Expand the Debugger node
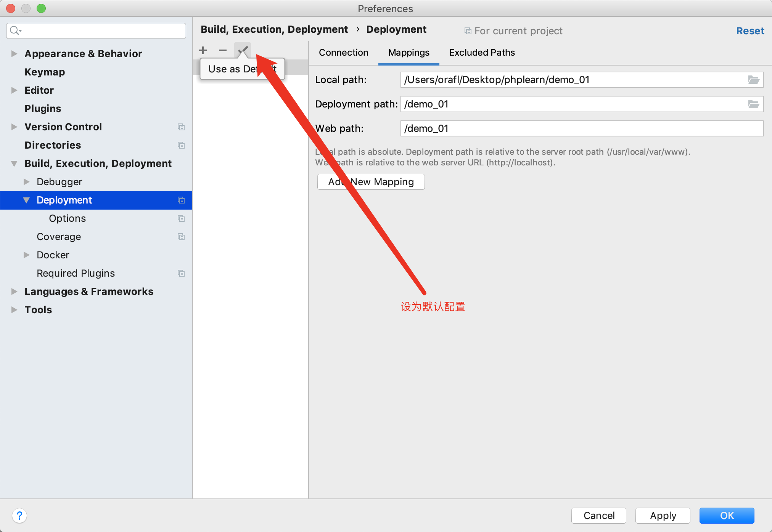The height and width of the screenshot is (532, 772). point(26,182)
